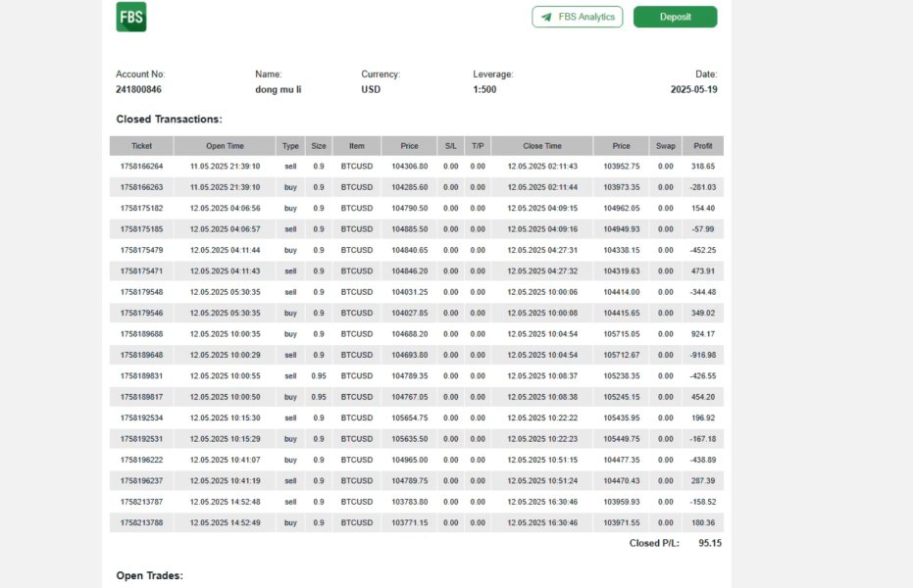913x588 pixels.
Task: Click the FBS logo icon
Action: pos(131,17)
